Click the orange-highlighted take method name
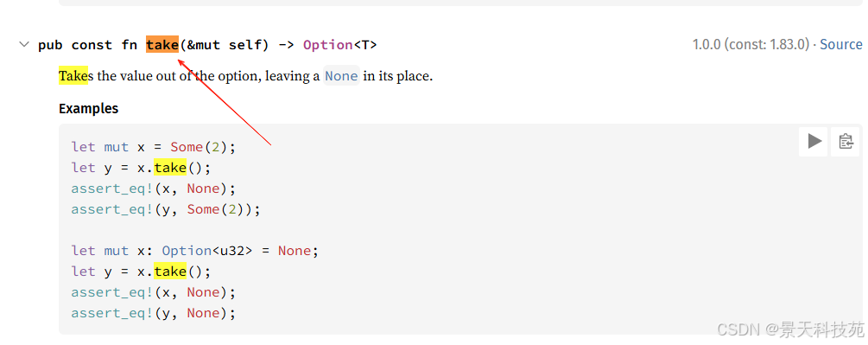The image size is (868, 345). tap(162, 44)
